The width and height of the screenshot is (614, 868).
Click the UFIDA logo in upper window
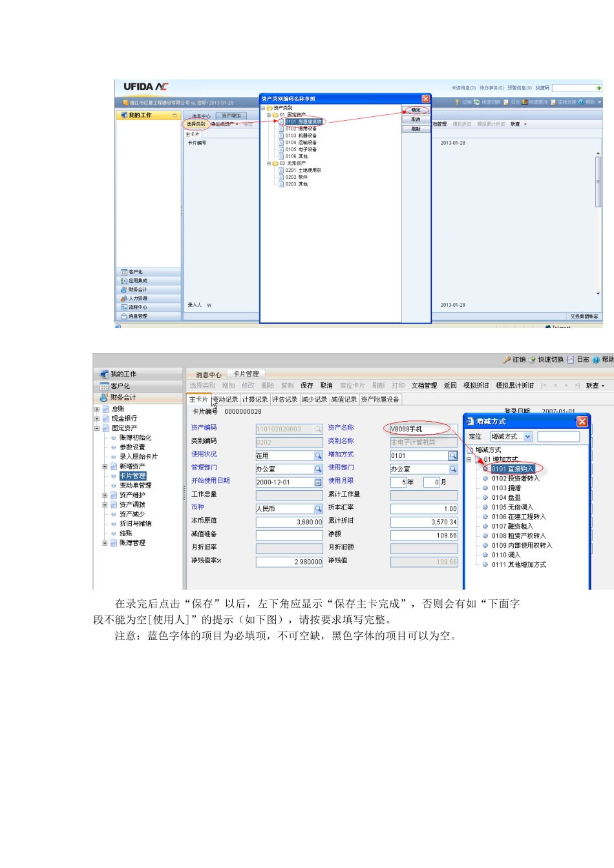point(146,87)
